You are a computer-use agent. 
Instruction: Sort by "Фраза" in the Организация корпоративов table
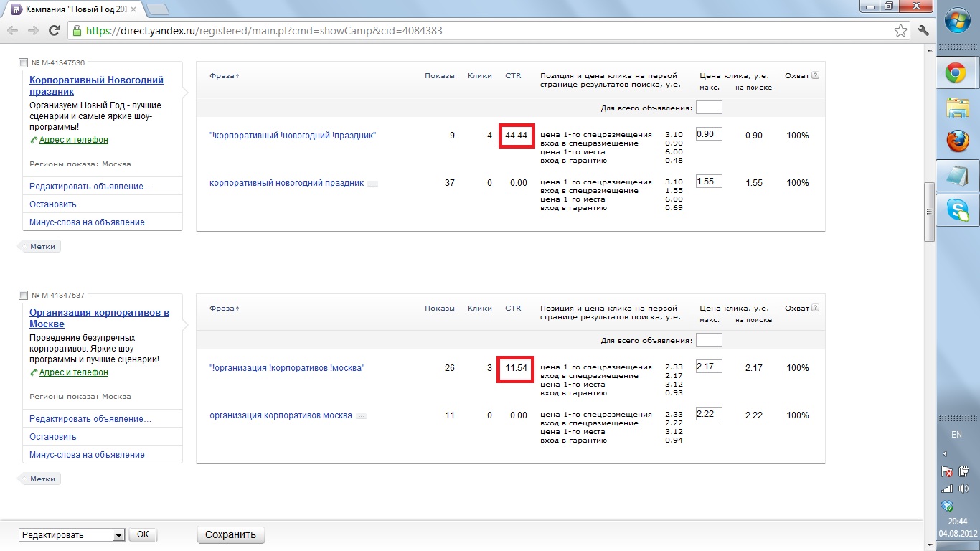225,309
